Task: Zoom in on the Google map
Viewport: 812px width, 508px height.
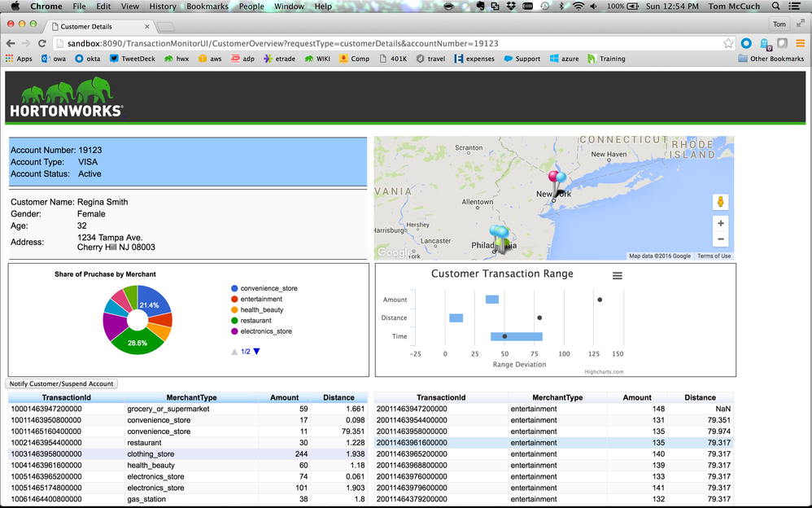Action: [x=720, y=223]
